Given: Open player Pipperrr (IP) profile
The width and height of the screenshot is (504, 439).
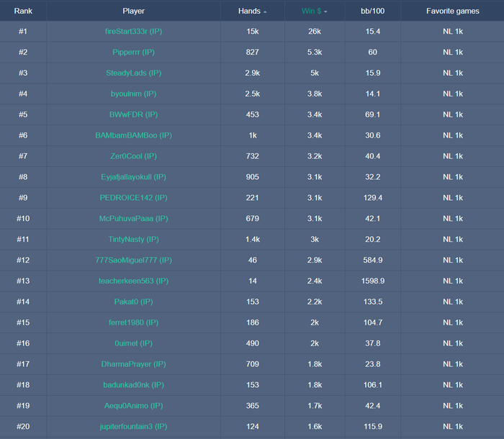Looking at the screenshot, I should [133, 52].
